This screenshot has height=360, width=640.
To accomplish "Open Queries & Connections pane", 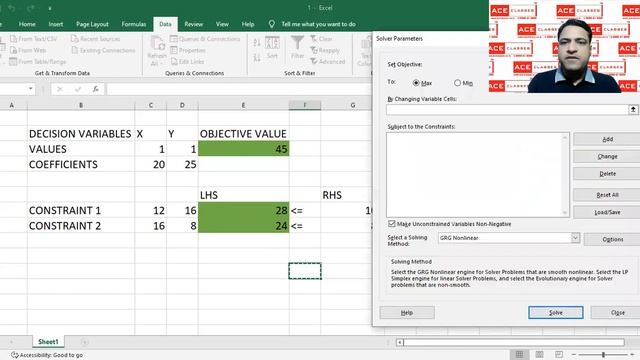I will point(205,39).
